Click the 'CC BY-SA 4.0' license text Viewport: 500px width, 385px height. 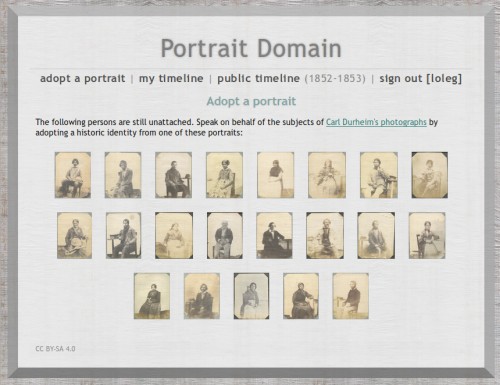click(x=55, y=349)
